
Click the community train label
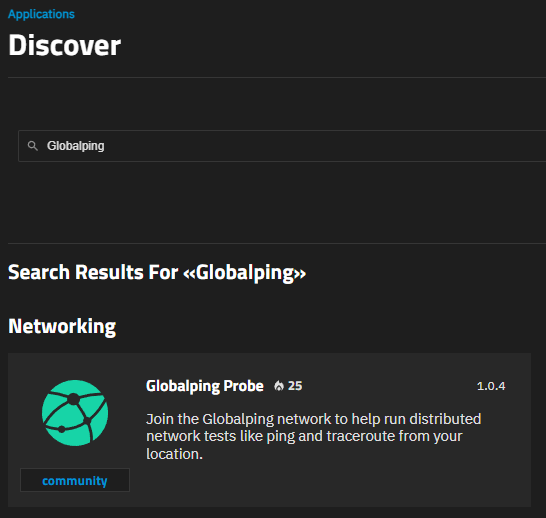pyautogui.click(x=75, y=480)
